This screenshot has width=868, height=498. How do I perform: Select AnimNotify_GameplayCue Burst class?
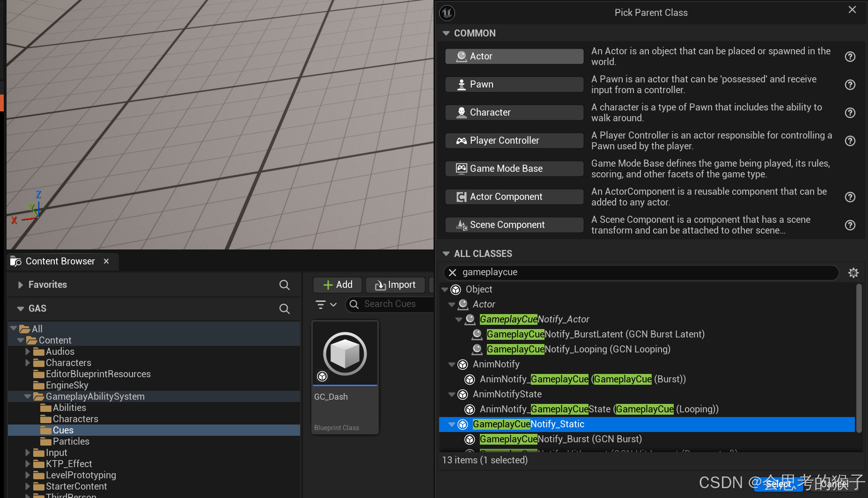(583, 379)
